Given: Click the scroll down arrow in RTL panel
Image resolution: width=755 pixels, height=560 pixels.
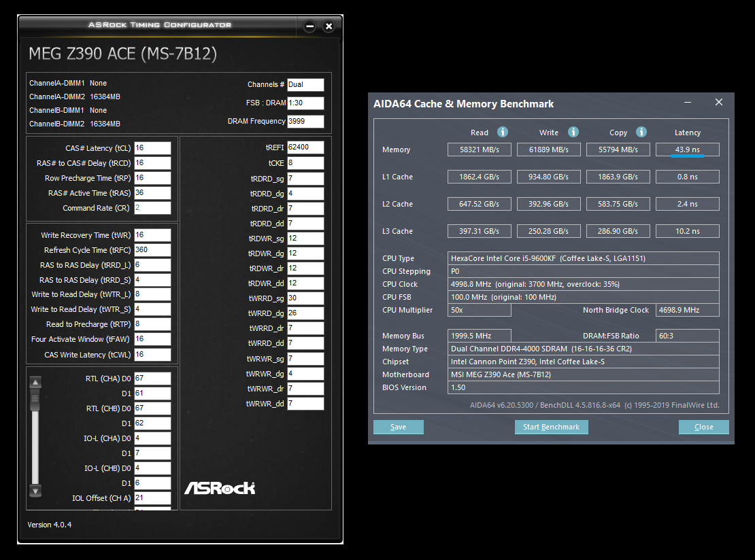Looking at the screenshot, I should coord(35,491).
